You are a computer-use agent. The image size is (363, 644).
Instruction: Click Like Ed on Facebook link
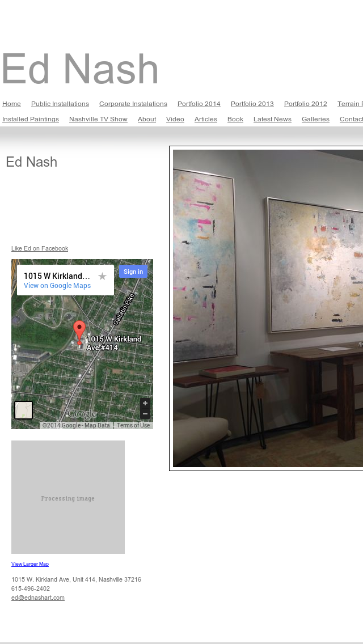click(40, 248)
